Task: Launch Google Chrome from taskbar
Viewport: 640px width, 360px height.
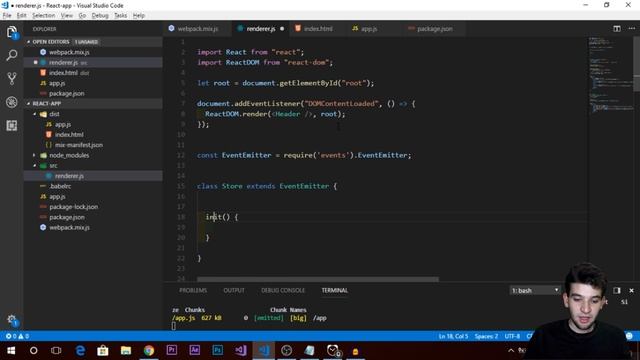Action: point(149,351)
